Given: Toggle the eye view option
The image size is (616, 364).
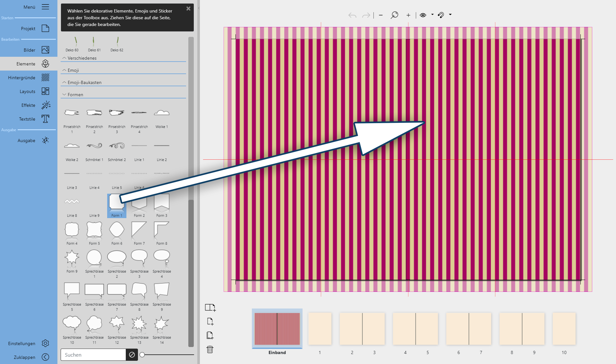Looking at the screenshot, I should point(423,15).
